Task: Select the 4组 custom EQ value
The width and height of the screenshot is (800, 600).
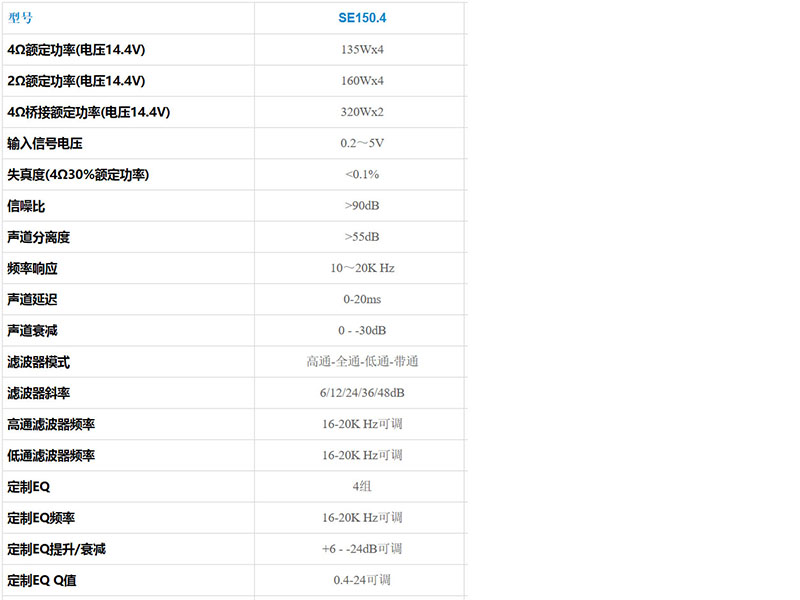Action: (x=362, y=486)
